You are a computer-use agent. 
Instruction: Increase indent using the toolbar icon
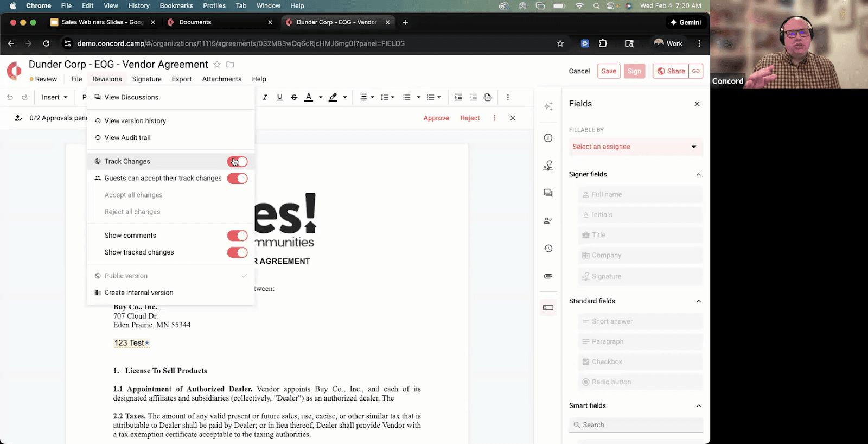pos(458,97)
